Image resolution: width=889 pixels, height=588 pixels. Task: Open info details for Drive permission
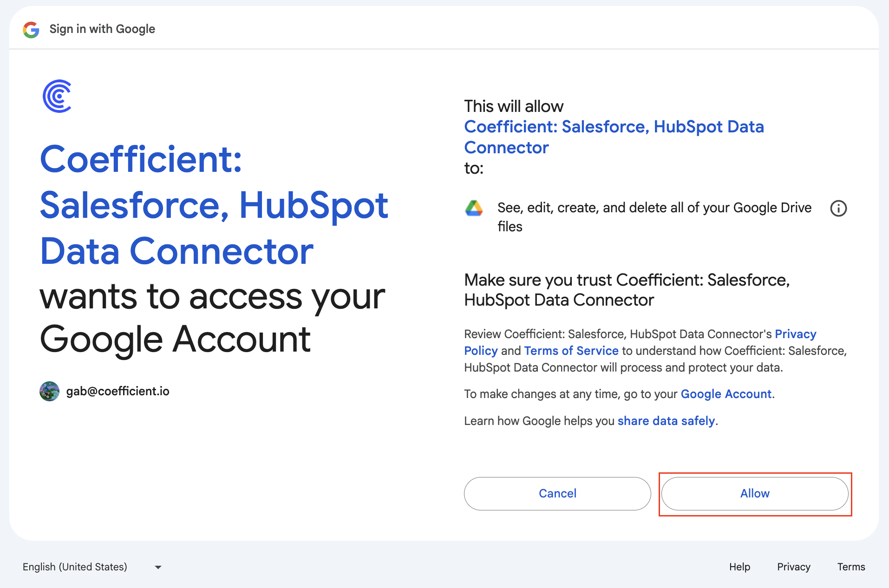click(838, 208)
